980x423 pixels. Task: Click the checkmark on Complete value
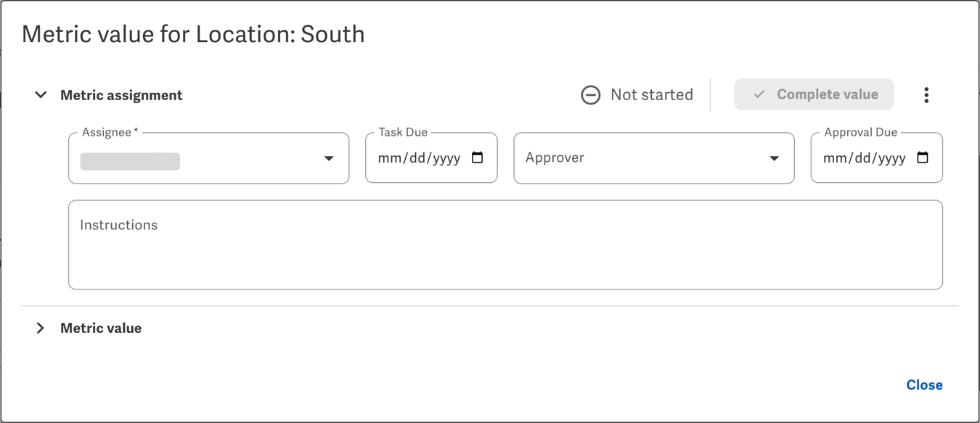click(759, 94)
